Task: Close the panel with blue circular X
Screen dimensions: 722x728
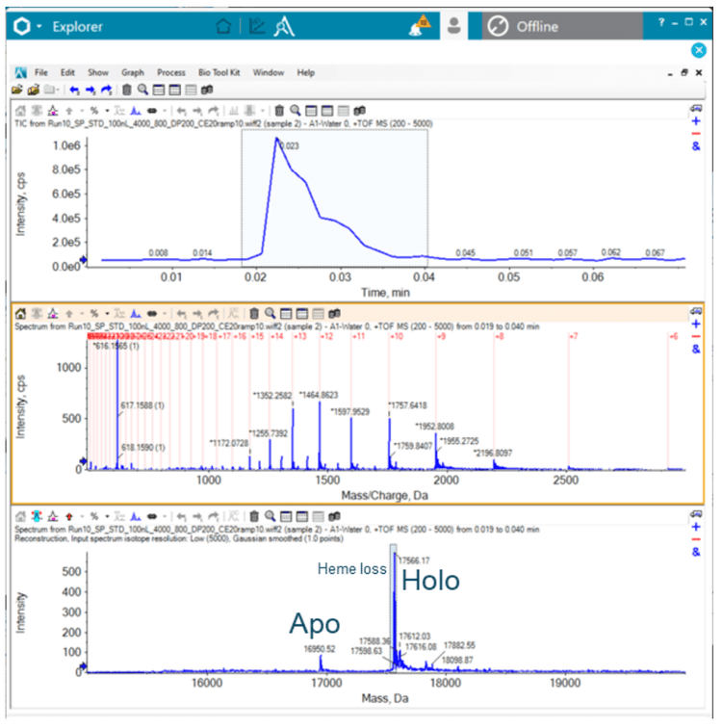Action: click(x=700, y=50)
